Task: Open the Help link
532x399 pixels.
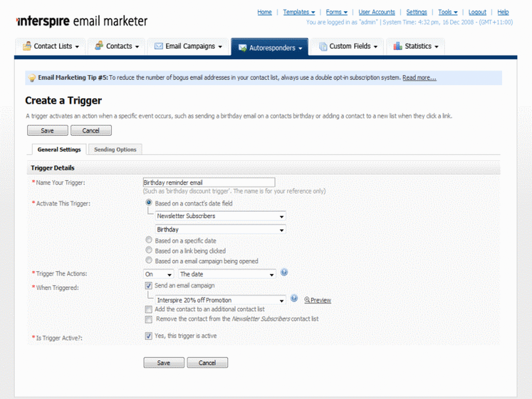Action: tap(503, 12)
